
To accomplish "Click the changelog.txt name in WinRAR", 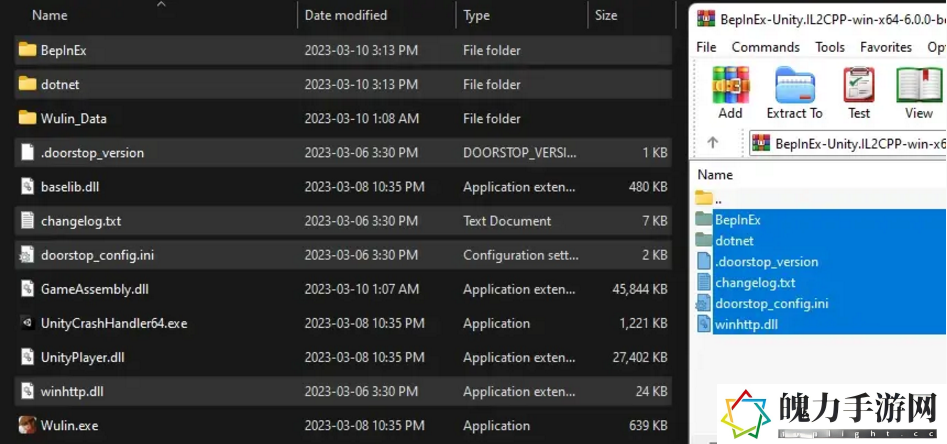I will pos(755,282).
